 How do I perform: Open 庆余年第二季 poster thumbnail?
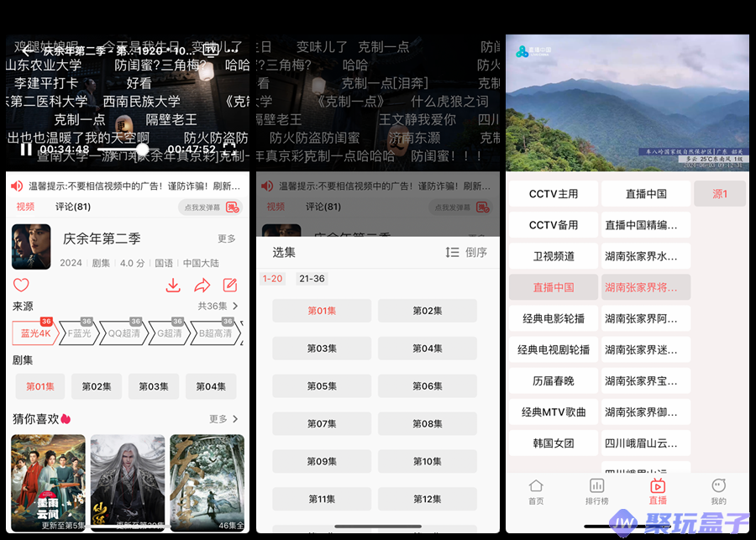[31, 246]
